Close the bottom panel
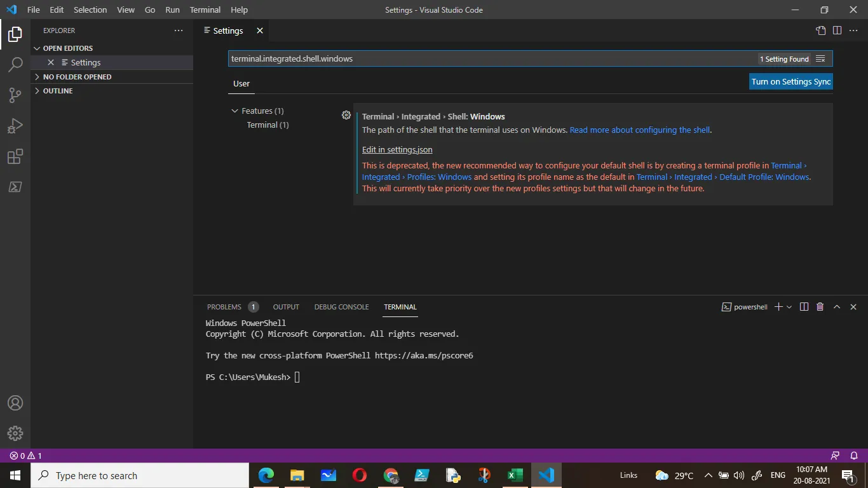This screenshot has width=868, height=488. coord(853,307)
